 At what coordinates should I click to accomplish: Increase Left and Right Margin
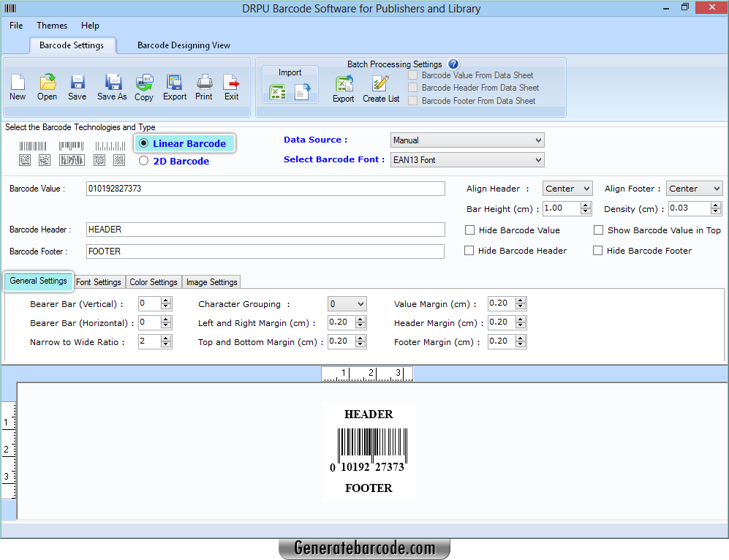[x=360, y=319]
